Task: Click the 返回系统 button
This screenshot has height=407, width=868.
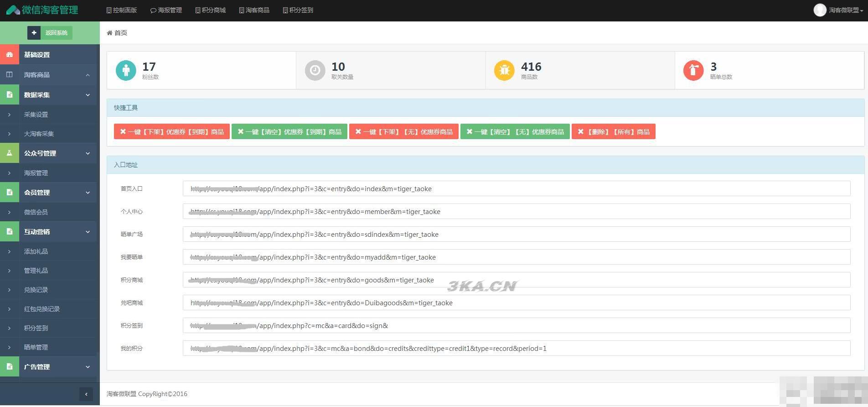Action: pyautogui.click(x=57, y=33)
